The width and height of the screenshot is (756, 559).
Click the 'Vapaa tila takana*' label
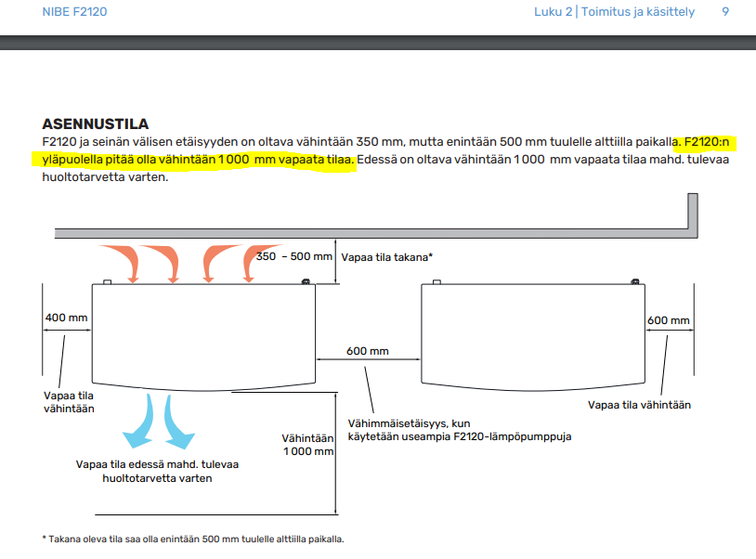[x=387, y=256]
